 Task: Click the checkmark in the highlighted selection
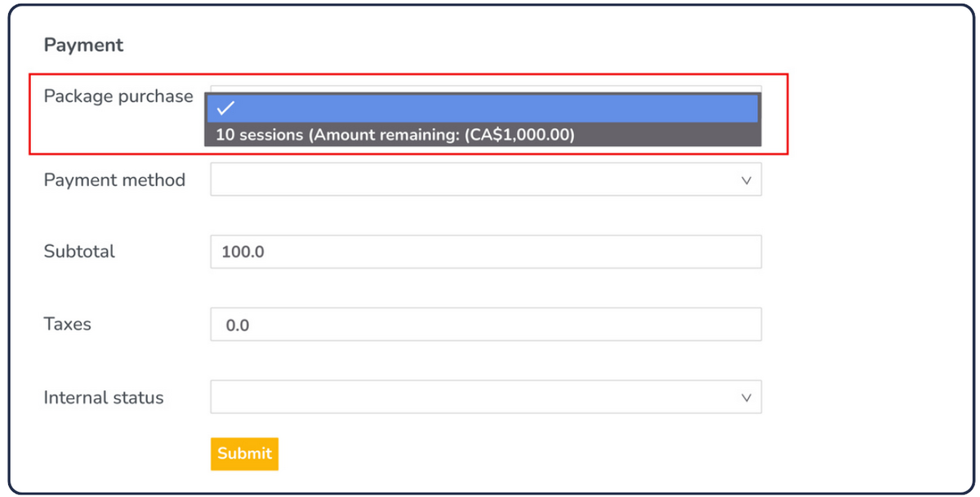point(227,106)
